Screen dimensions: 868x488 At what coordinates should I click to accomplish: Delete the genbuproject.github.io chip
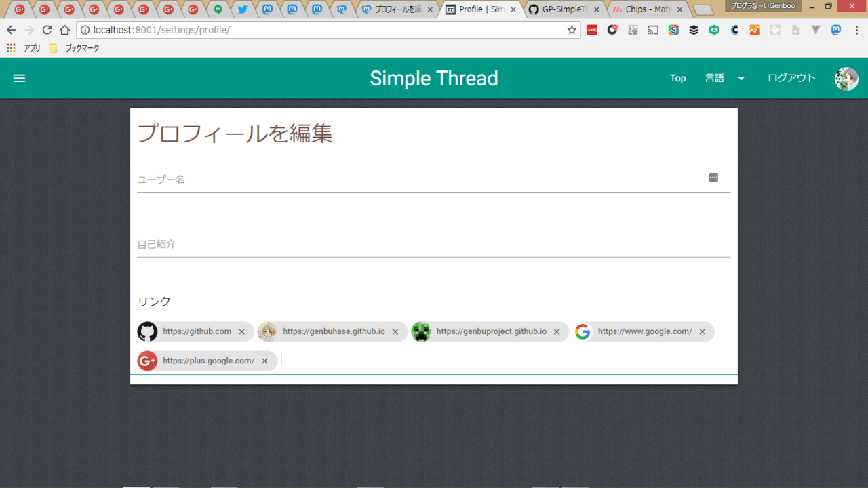tap(557, 332)
